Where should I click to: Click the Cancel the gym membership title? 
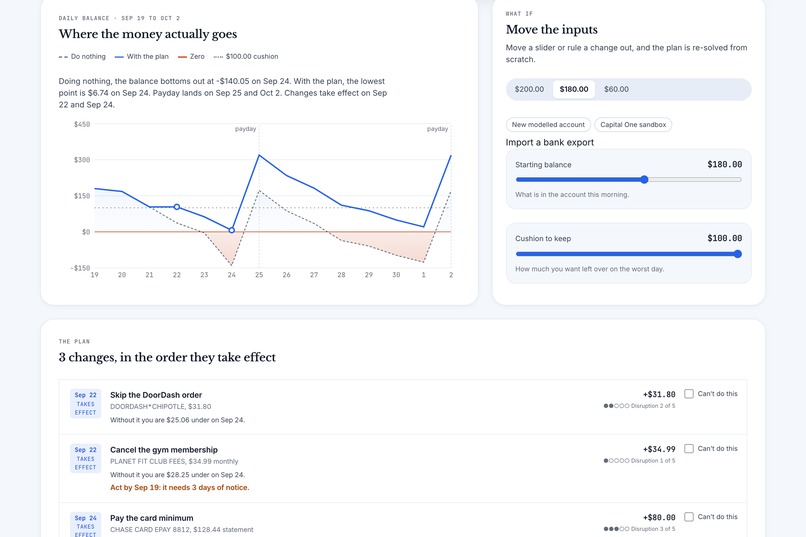pos(164,450)
